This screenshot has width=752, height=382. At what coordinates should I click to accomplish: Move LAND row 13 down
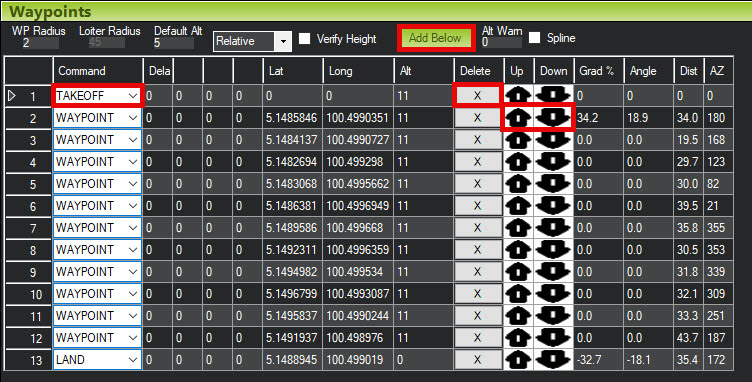click(x=553, y=359)
